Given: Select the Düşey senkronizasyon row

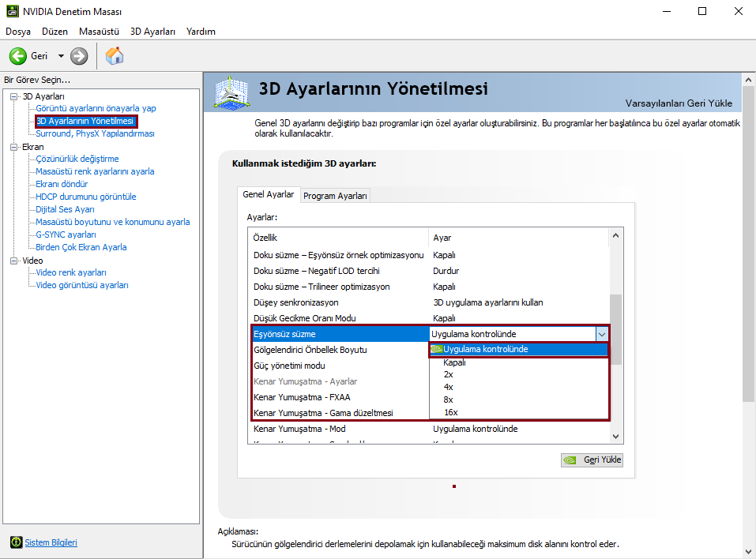Looking at the screenshot, I should click(x=429, y=302).
